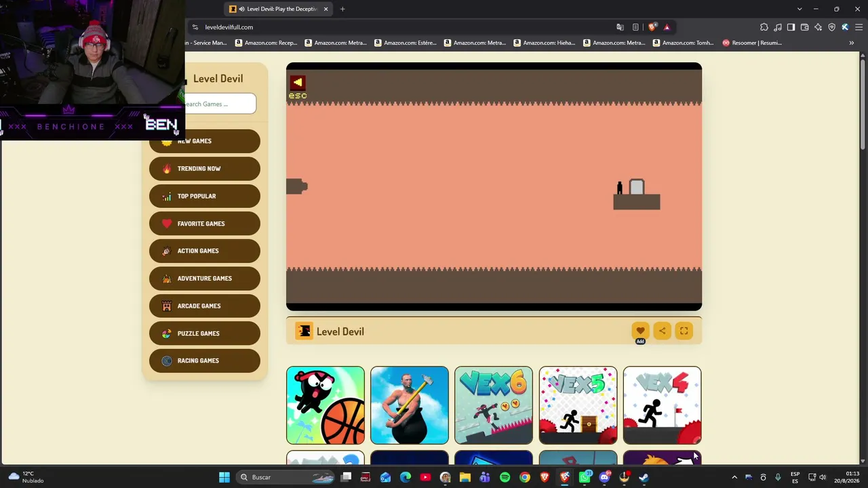Open File Explorer from the taskbar
Image resolution: width=868 pixels, height=488 pixels.
465,477
